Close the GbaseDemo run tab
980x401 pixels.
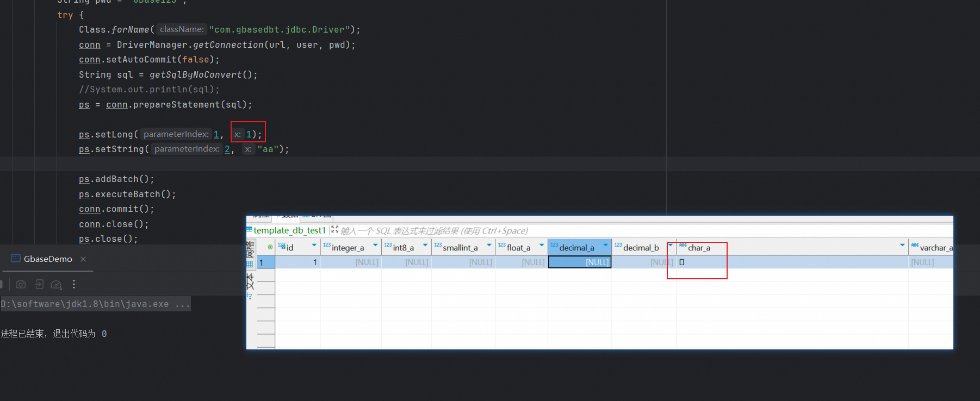coord(83,259)
